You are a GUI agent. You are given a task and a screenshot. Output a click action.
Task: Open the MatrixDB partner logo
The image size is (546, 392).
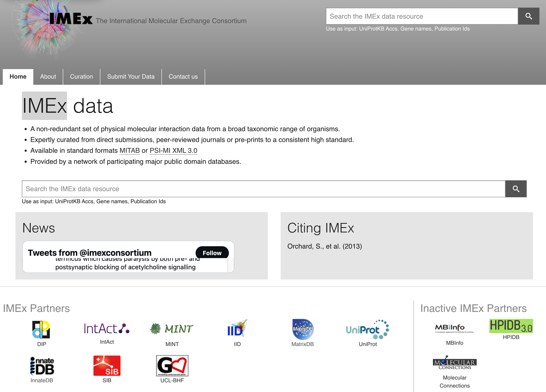303,329
